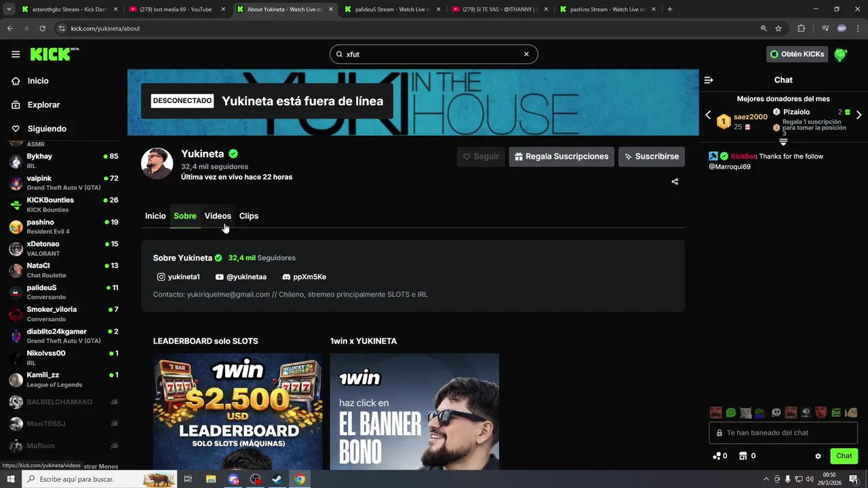Show hidden system tray icons
This screenshot has height=488, width=868.
pos(766,479)
